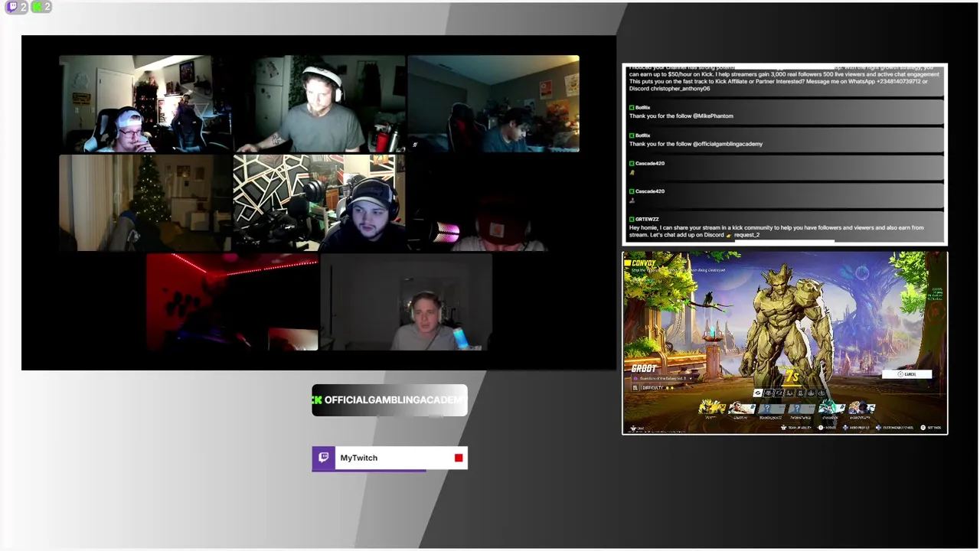This screenshot has height=551, width=980.
Task: Click the green-haired teammate hero portrait
Action: click(x=831, y=408)
